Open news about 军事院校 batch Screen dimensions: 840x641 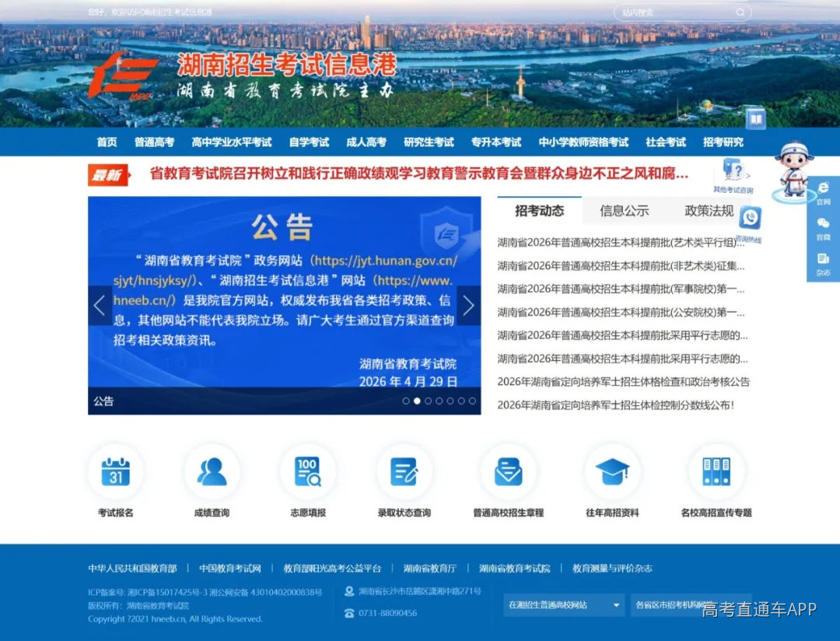621,289
